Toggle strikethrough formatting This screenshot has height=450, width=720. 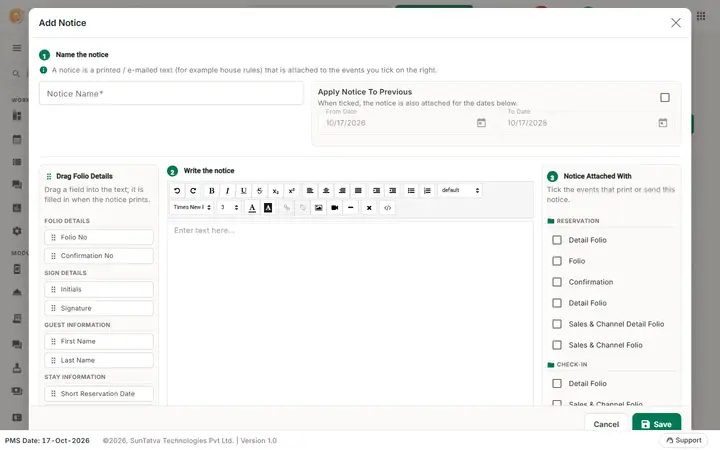coord(259,191)
